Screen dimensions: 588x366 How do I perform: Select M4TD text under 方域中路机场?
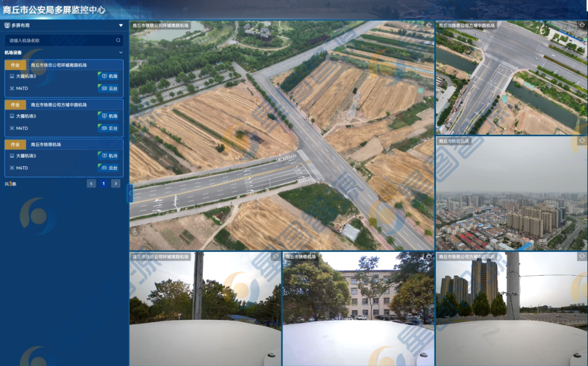[x=22, y=128]
